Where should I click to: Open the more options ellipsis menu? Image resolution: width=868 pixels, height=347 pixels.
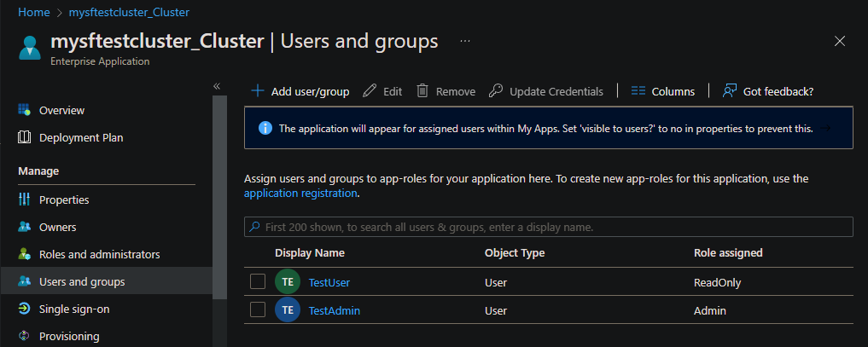[x=465, y=41]
